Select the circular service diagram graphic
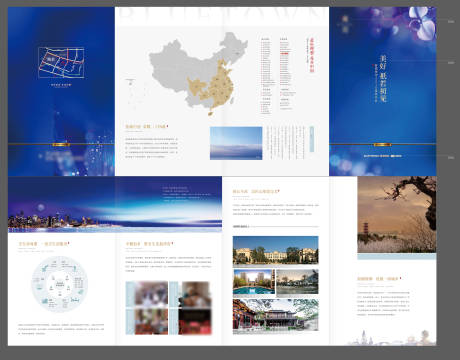The image size is (460, 360). [60, 284]
